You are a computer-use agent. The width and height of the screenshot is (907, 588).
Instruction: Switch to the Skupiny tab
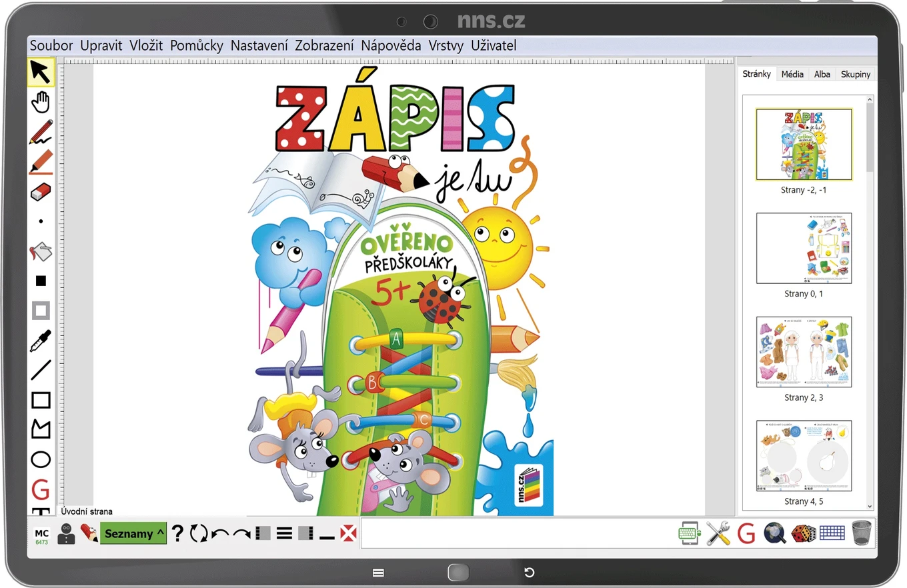[856, 74]
